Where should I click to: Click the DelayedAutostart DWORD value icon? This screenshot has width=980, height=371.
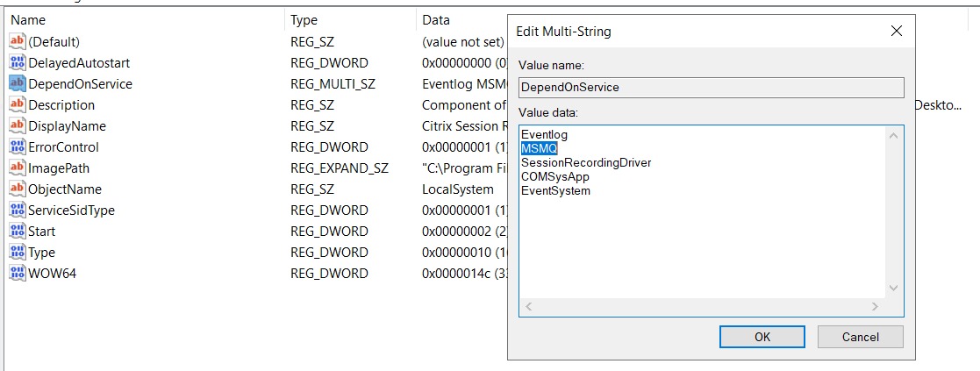[18, 62]
